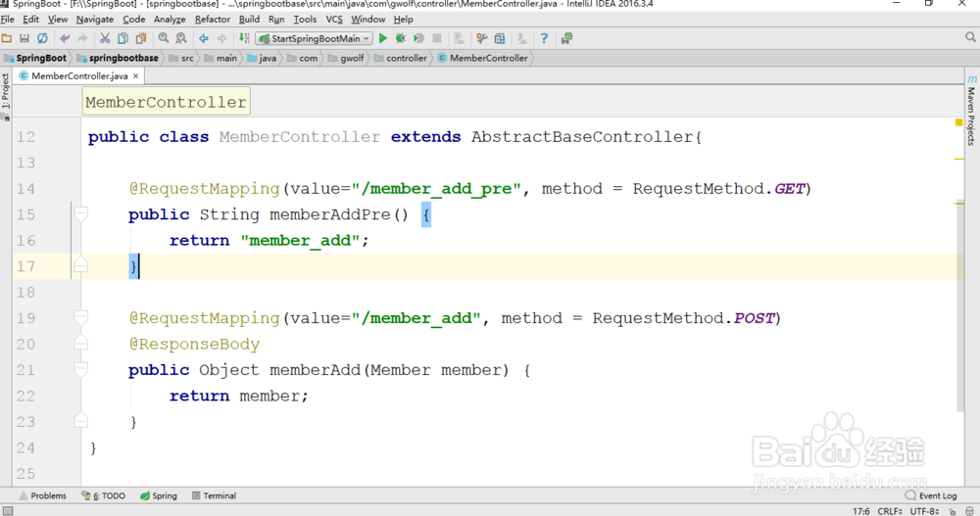
Task: Open the Refactor menu
Action: coord(213,20)
